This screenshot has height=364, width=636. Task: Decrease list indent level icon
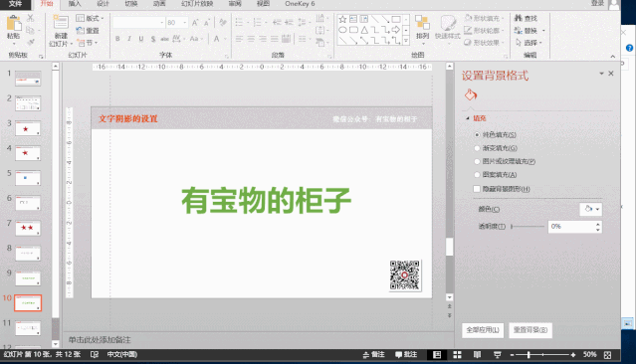click(x=277, y=22)
